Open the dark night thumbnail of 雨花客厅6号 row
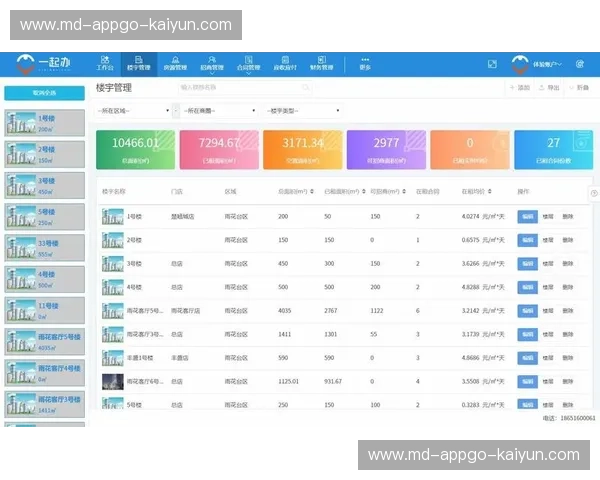This screenshot has height=480, width=600. point(113,382)
